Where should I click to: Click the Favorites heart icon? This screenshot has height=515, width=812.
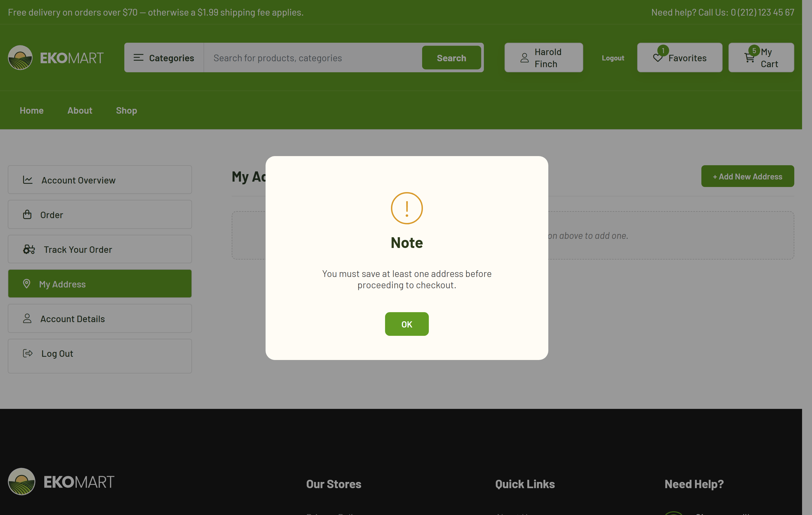click(x=657, y=58)
